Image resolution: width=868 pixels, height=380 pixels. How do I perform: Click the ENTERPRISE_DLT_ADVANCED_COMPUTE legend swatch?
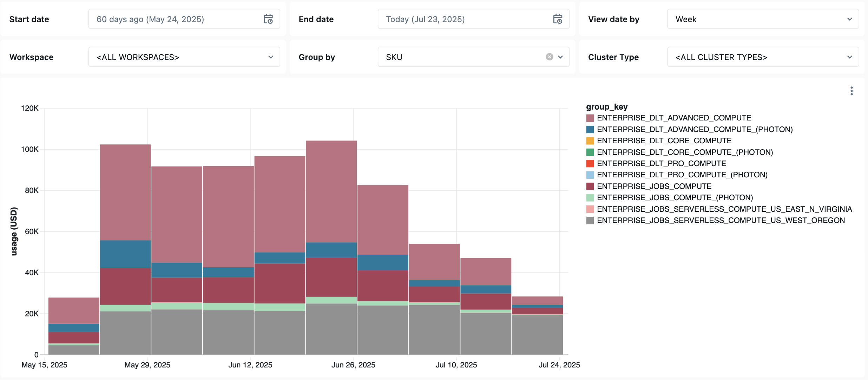590,118
